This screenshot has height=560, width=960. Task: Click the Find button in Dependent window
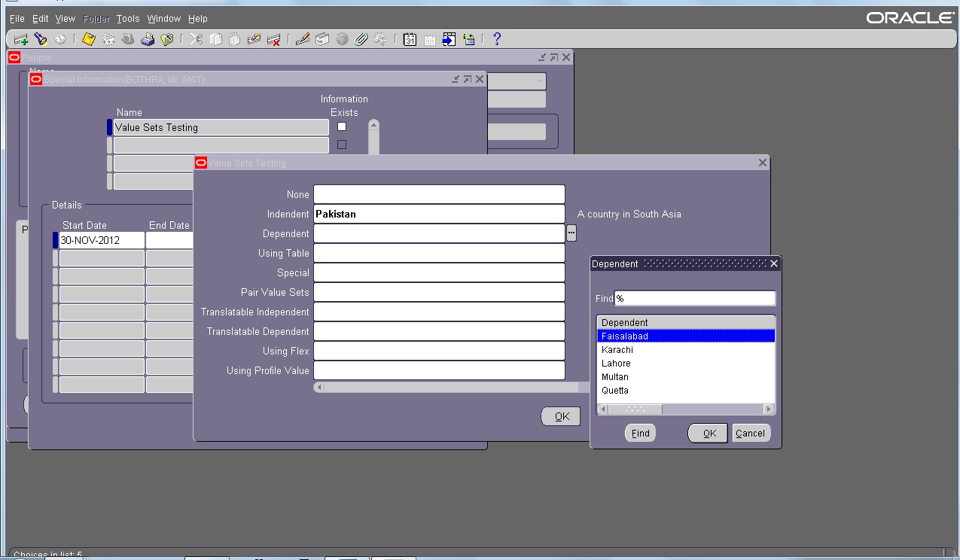coord(639,433)
